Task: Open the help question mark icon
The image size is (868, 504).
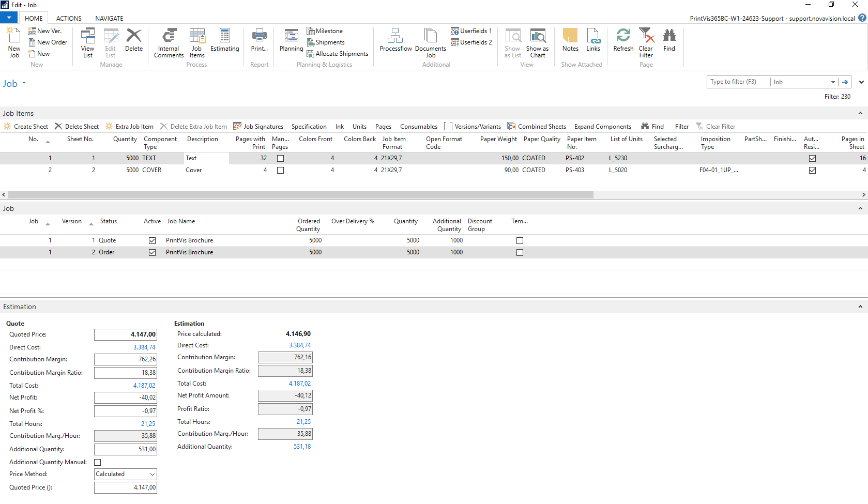Action: [862, 18]
